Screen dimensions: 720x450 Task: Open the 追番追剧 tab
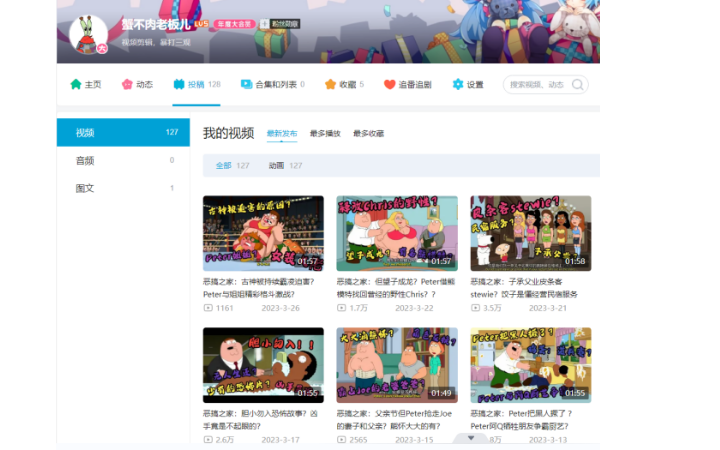tap(408, 84)
